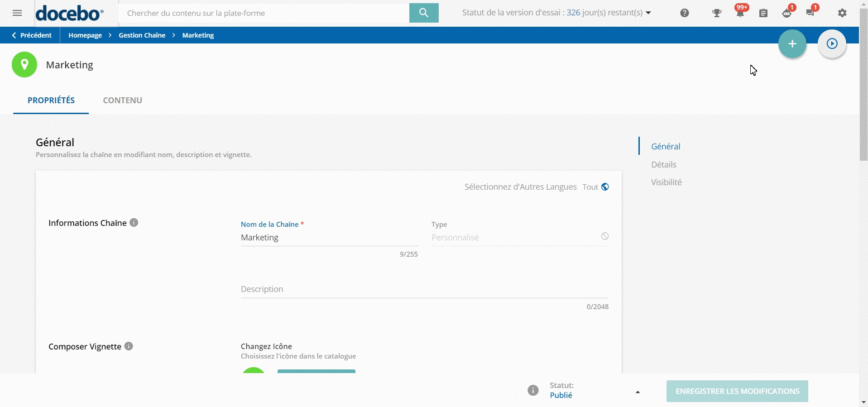868x407 pixels.
Task: Open the admin settings gear
Action: coord(842,13)
